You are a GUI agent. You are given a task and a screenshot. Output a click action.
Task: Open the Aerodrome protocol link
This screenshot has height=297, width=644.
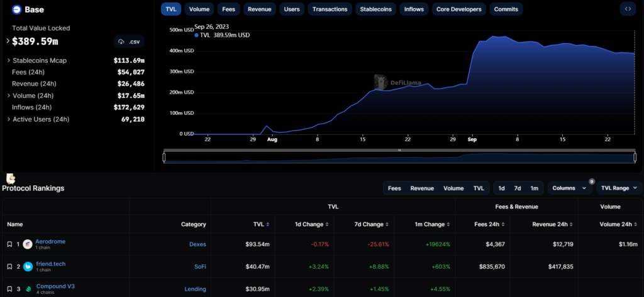(50, 241)
